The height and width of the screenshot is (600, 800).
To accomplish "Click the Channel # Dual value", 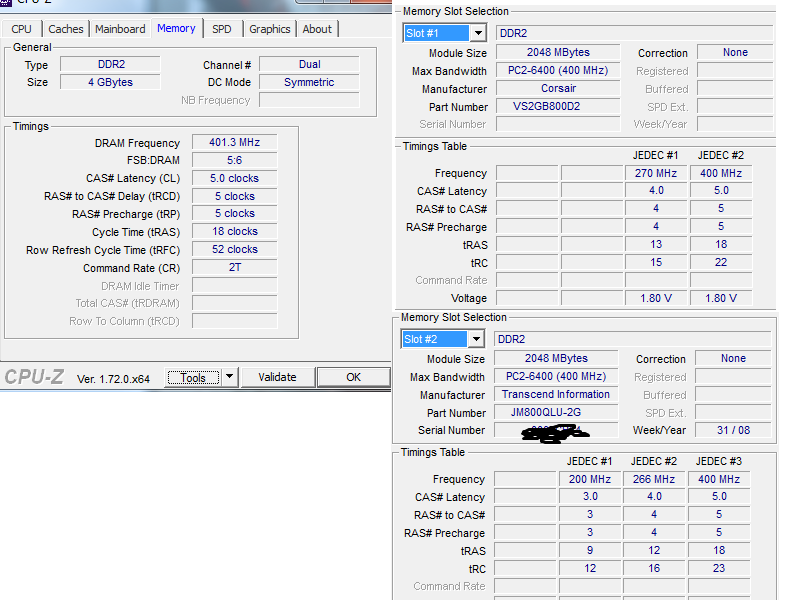I will 310,64.
